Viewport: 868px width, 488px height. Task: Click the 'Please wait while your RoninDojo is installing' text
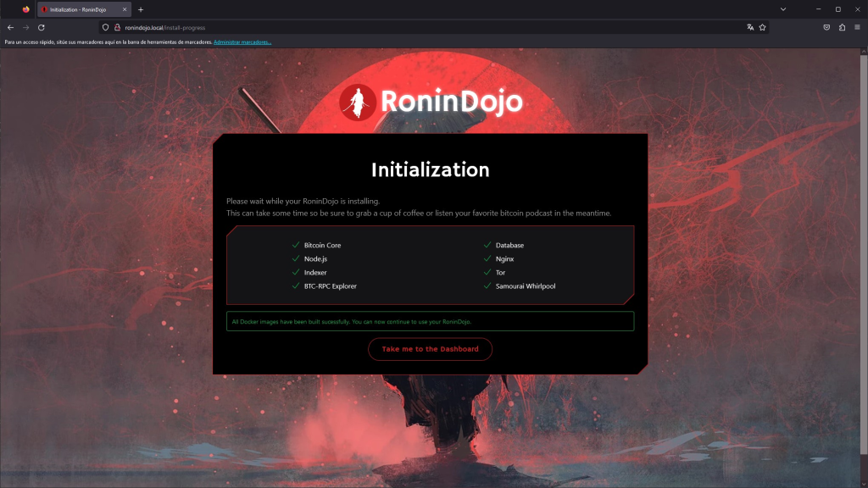tap(303, 202)
